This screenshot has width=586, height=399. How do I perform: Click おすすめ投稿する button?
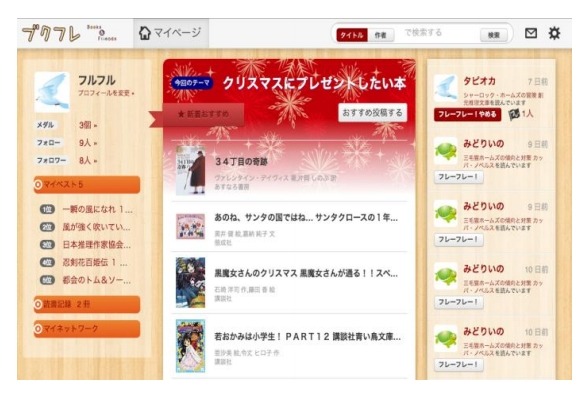(x=373, y=112)
